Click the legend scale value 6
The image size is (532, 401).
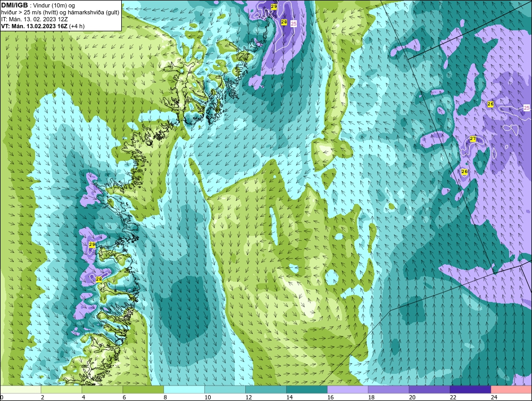[124, 397]
